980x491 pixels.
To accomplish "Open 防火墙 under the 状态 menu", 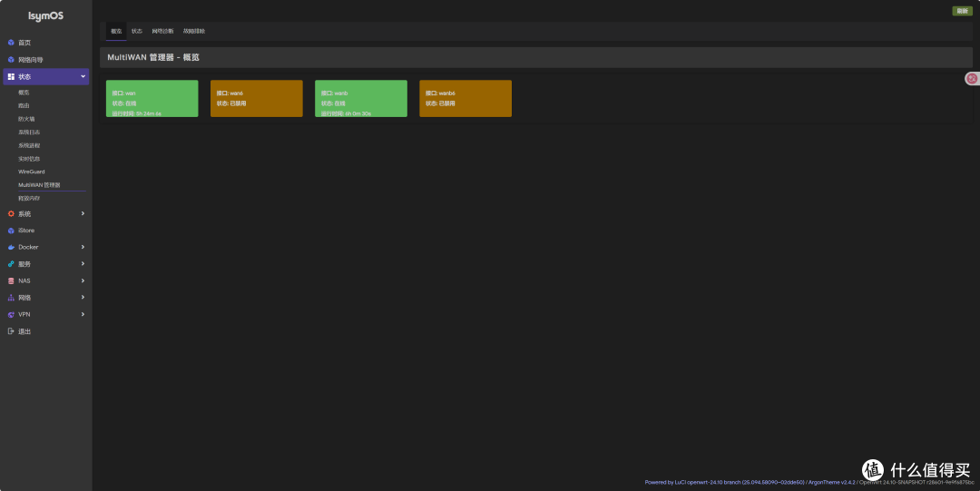I will click(x=26, y=119).
